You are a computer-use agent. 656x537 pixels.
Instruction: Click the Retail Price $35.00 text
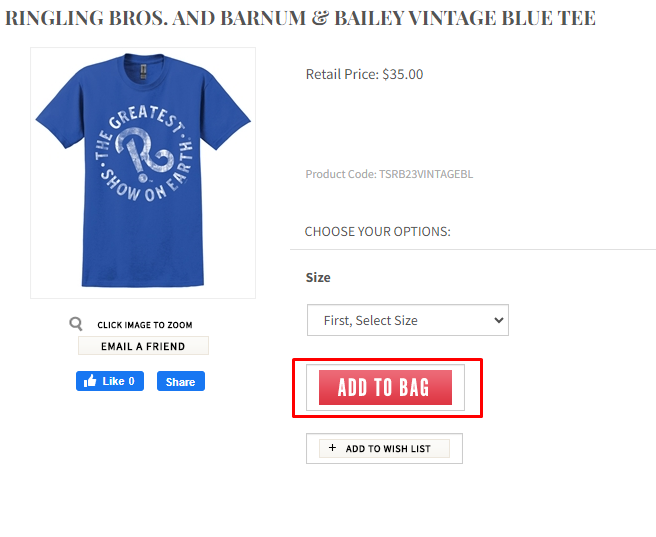pos(364,74)
